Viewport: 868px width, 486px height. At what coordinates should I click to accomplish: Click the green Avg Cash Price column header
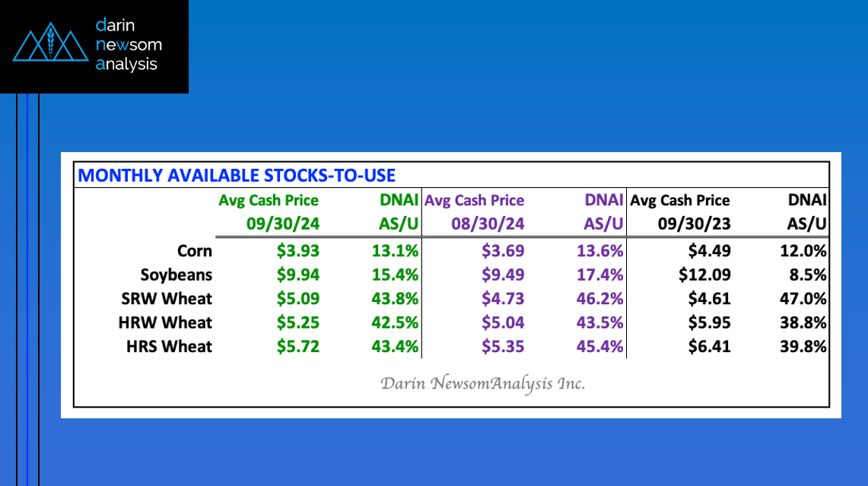point(269,201)
